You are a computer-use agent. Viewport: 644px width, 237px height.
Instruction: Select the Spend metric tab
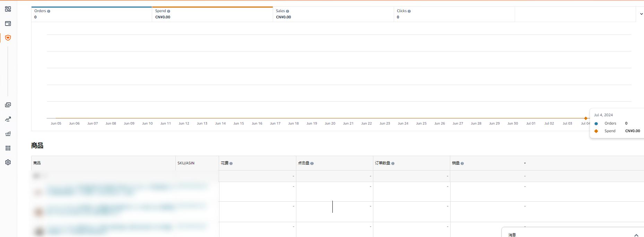[212, 14]
